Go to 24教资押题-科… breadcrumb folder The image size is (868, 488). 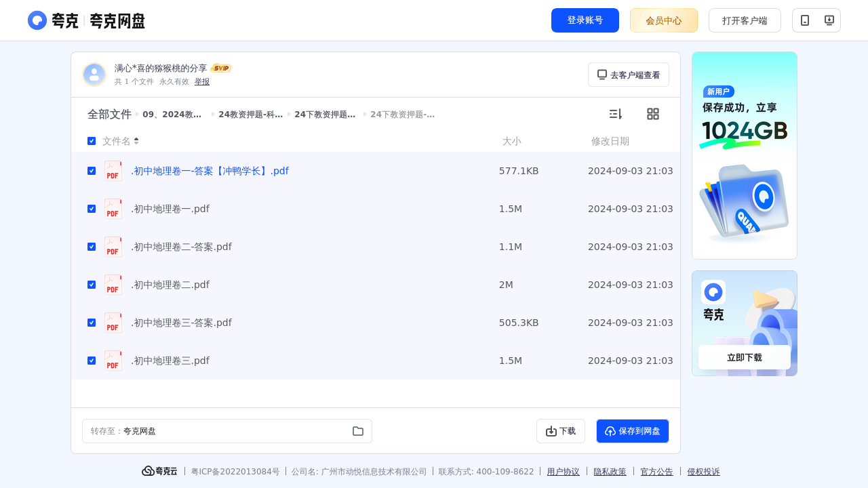(251, 115)
